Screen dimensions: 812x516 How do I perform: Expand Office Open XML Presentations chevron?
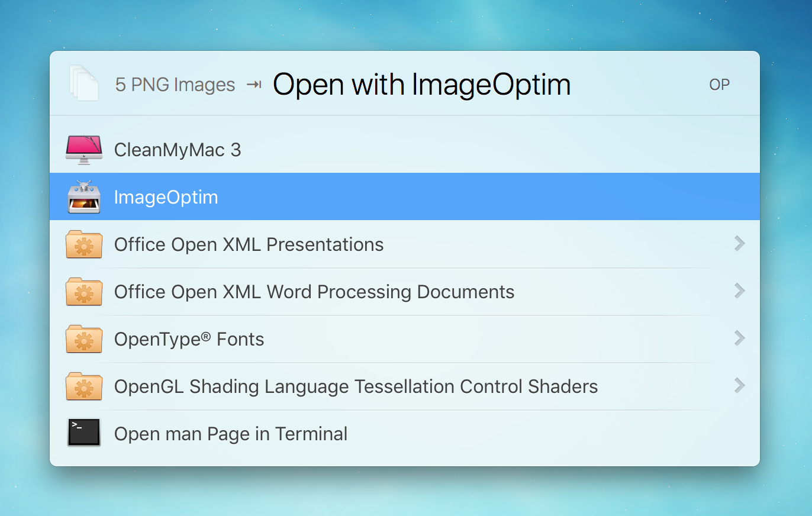tap(739, 243)
